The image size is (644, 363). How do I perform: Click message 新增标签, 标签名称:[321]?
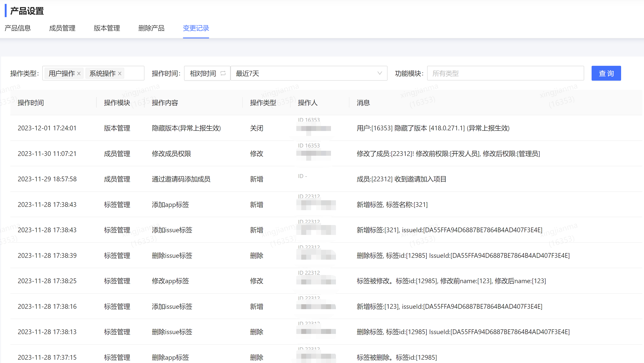tap(392, 205)
